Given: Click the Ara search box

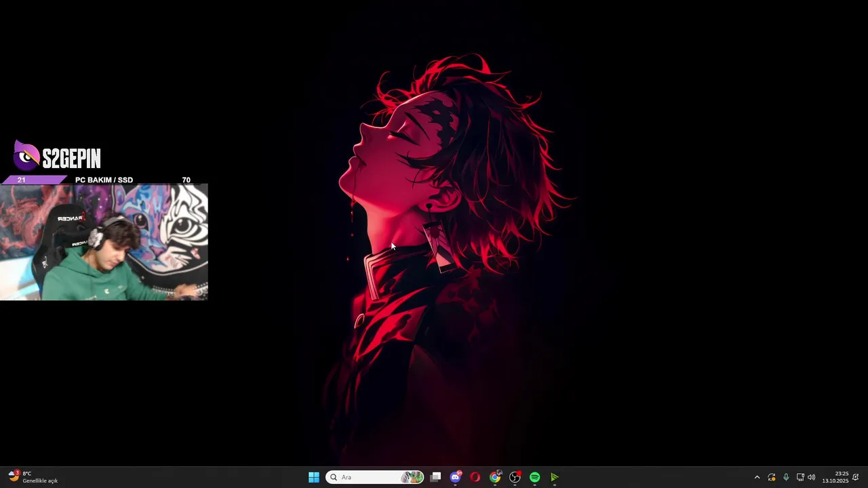Looking at the screenshot, I should point(375,477).
